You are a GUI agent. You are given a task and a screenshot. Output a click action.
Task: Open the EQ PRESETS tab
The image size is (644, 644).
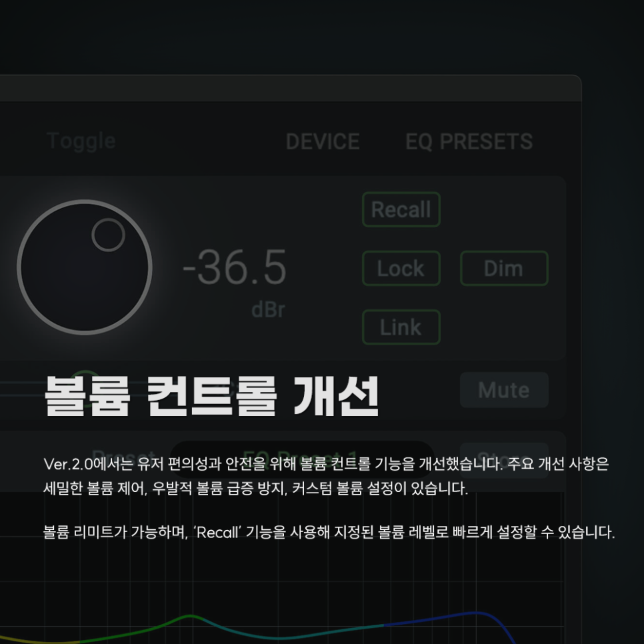(469, 142)
